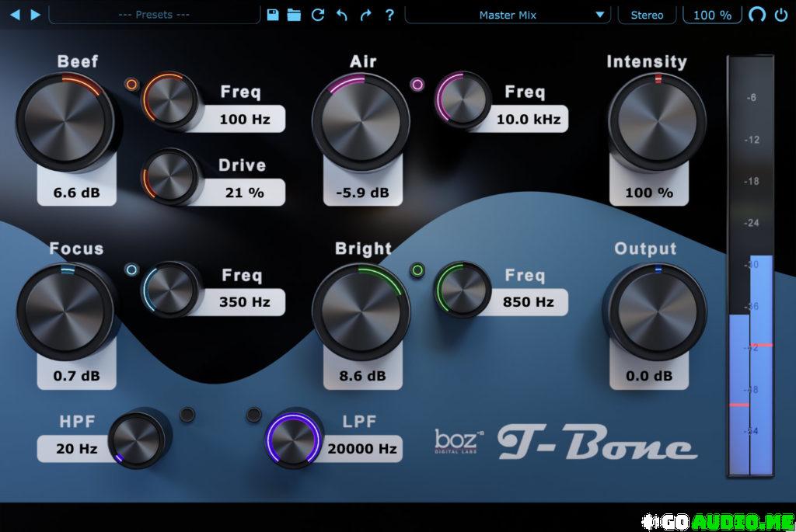Screen dimensions: 796x532
Task: Expand the Master Mix dropdown arrow
Action: pyautogui.click(x=599, y=15)
